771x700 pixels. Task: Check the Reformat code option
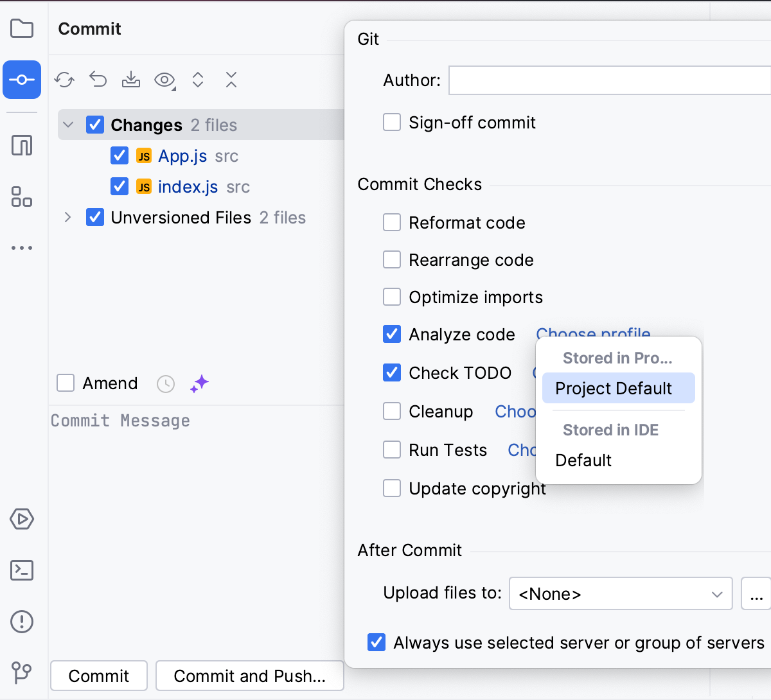point(392,222)
